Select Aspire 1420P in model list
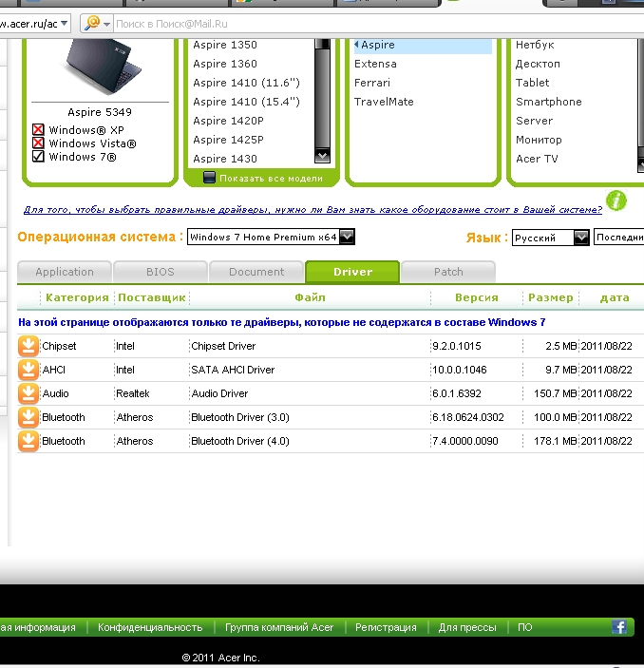 (228, 121)
